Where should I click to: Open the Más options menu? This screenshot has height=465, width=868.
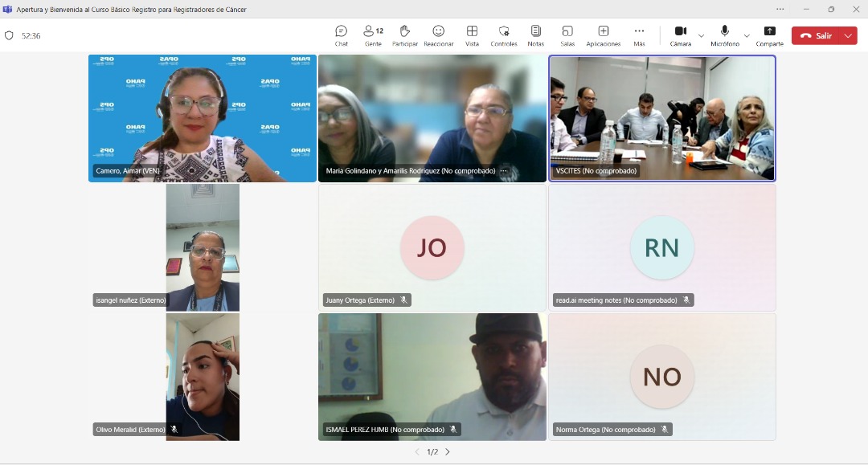[x=639, y=35]
